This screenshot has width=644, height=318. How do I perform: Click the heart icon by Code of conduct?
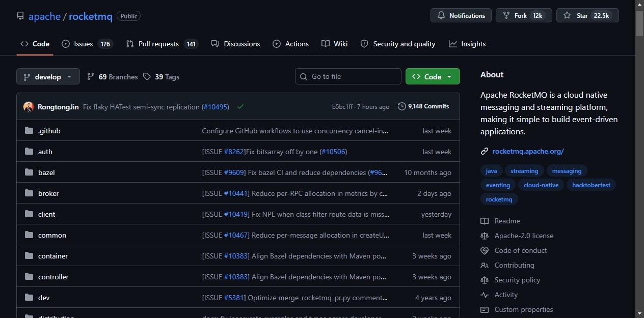485,250
